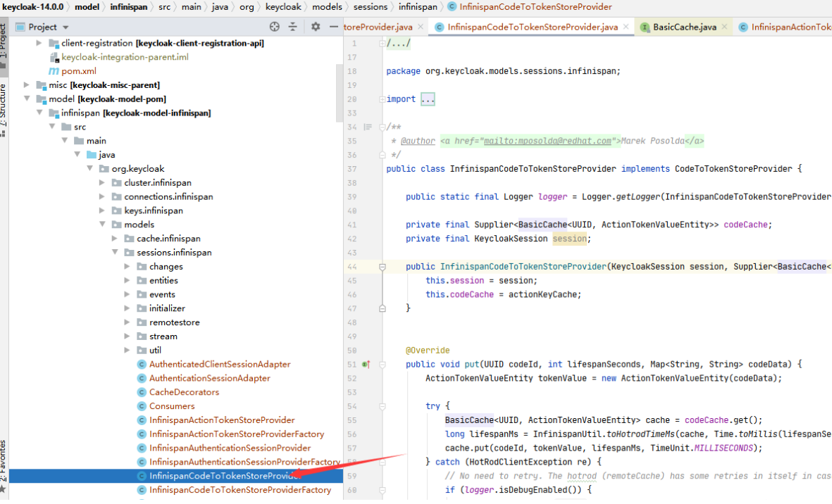This screenshot has width=832, height=504.
Task: Click the sessions breadcrumb
Action: pos(371,7)
